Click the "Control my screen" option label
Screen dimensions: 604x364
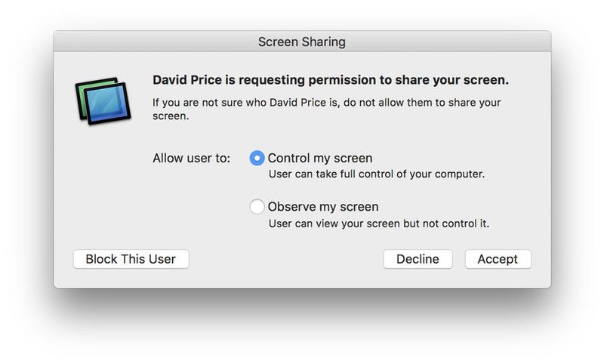pos(320,159)
